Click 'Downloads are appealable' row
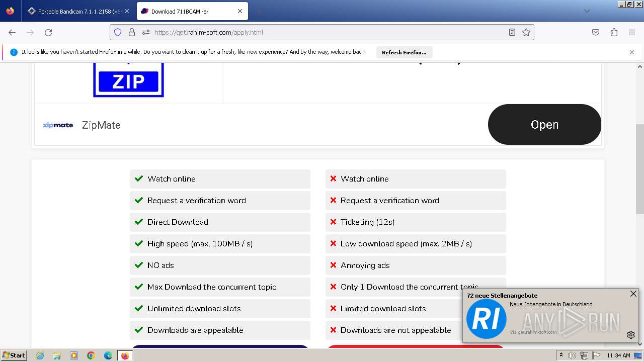 (220, 330)
